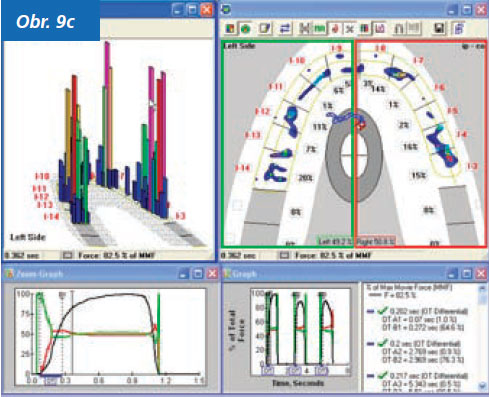Click the 16% force box on right arch
489x397 pixels.
coord(410,147)
